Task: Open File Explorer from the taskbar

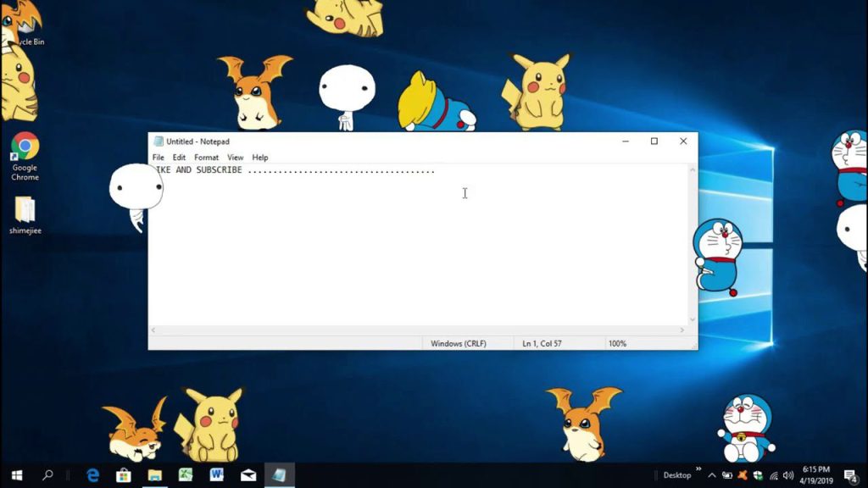Action: [x=156, y=474]
